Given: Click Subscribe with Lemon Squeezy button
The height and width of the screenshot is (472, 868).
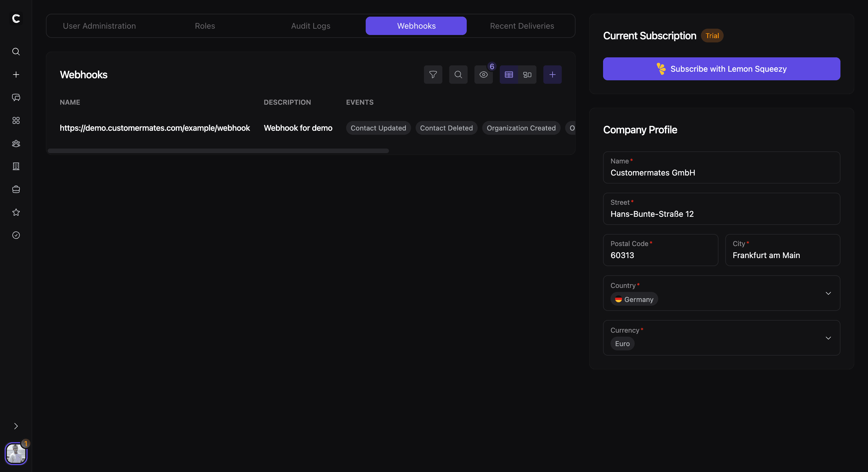Looking at the screenshot, I should coord(721,69).
